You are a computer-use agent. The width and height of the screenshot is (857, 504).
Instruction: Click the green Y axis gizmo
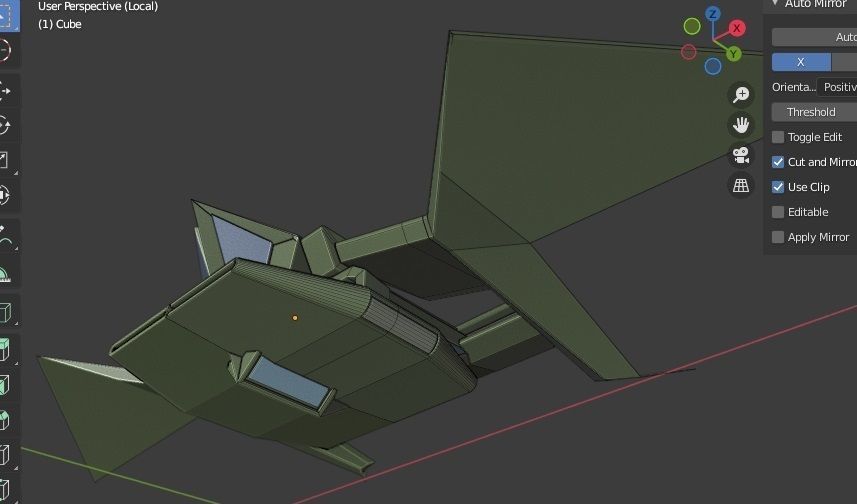coord(733,54)
